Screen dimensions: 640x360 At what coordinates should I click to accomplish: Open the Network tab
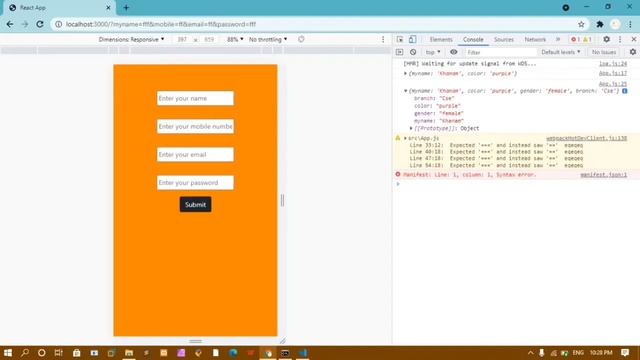(x=535, y=40)
